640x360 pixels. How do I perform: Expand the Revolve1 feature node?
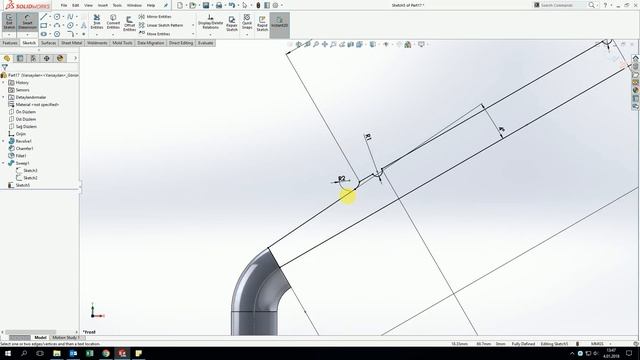[x=3, y=141]
